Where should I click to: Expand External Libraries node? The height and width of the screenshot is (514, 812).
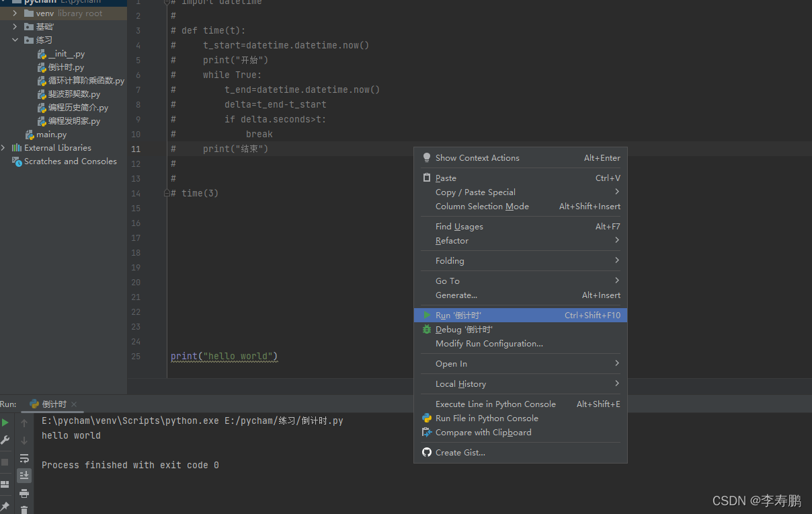[x=4, y=148]
